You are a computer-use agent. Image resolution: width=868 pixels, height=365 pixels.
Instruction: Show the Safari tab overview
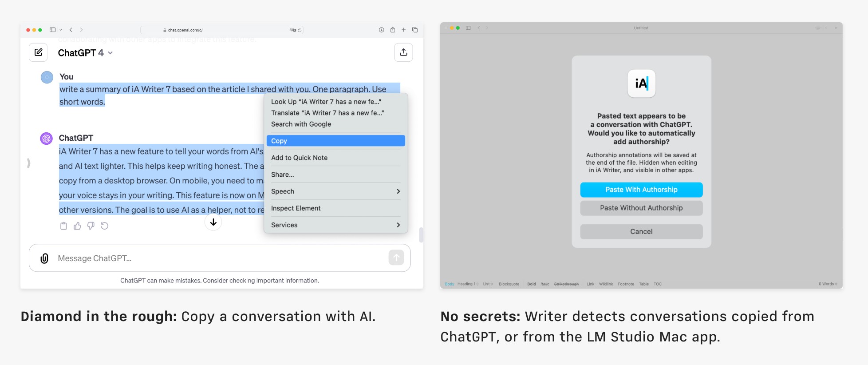pos(415,30)
